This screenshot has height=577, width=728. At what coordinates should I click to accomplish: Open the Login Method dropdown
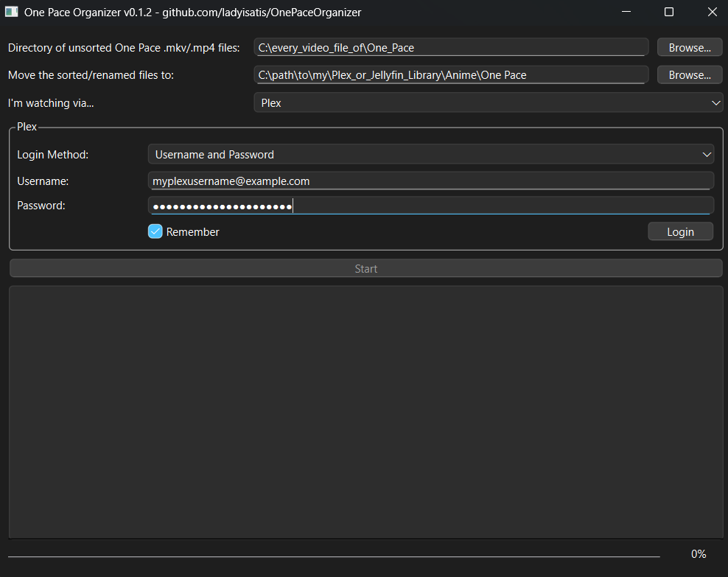[431, 154]
